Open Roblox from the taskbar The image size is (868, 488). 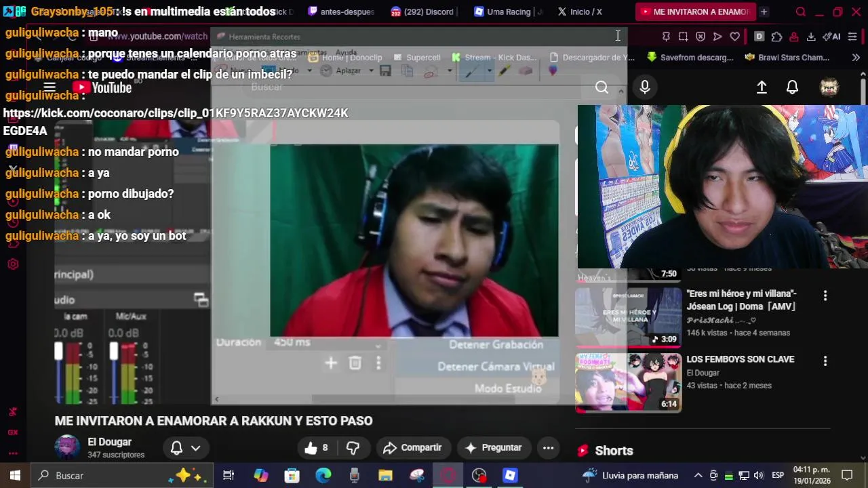pyautogui.click(x=510, y=475)
